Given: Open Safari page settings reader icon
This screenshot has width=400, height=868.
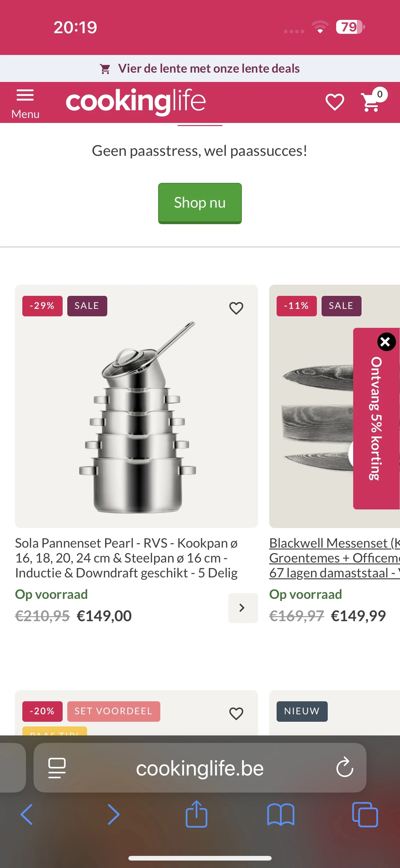Looking at the screenshot, I should pyautogui.click(x=57, y=768).
